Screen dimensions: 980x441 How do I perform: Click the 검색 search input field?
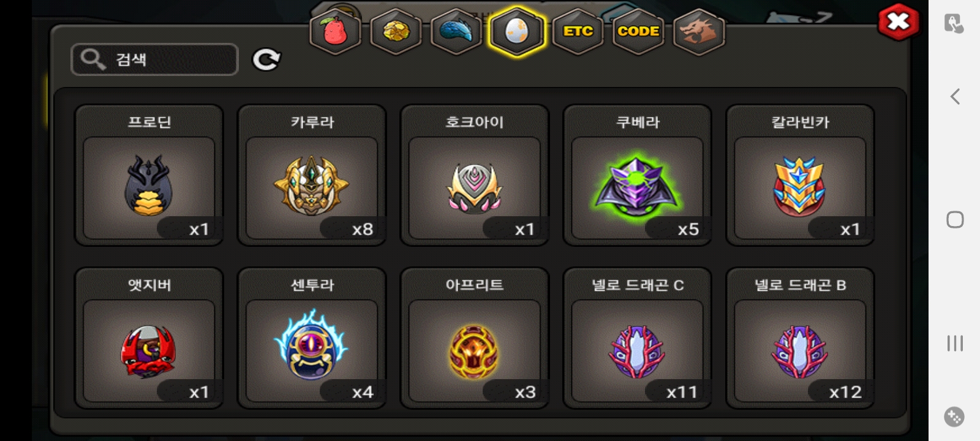154,59
